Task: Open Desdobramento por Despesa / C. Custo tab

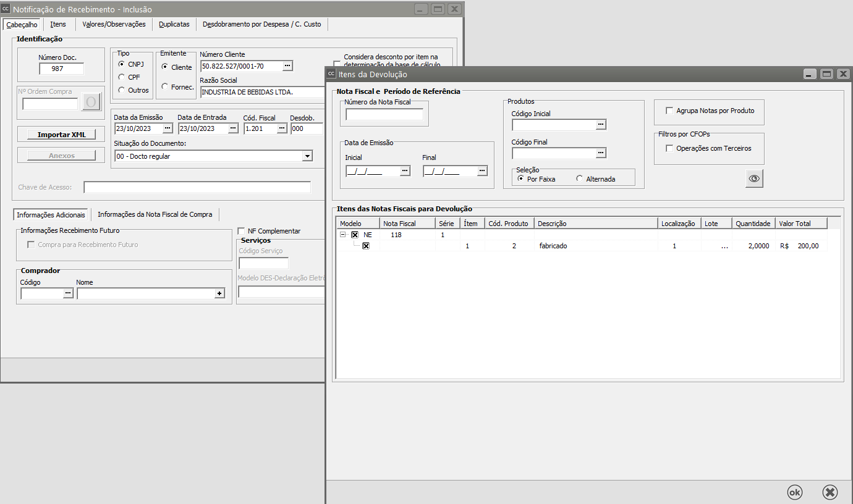Action: [x=263, y=24]
